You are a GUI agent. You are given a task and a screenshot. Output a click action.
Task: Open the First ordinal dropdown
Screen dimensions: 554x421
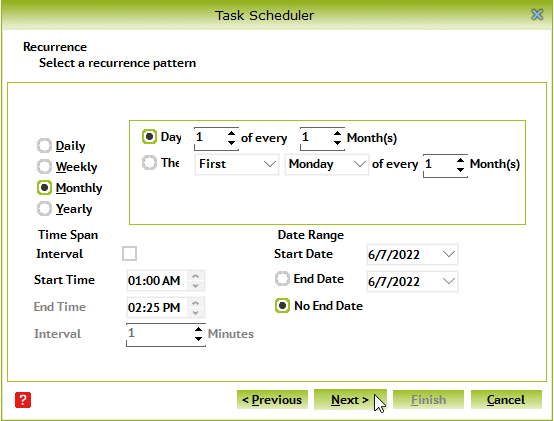click(237, 164)
